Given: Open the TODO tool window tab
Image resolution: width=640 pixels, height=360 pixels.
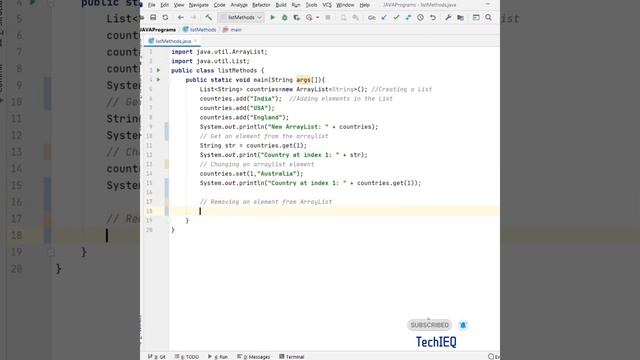Looking at the screenshot, I should [187, 357].
